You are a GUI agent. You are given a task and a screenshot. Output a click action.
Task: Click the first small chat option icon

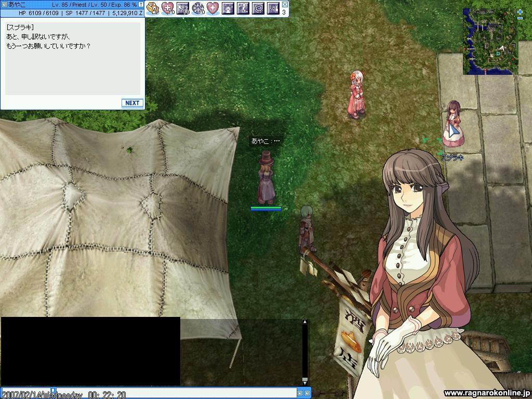(300, 393)
